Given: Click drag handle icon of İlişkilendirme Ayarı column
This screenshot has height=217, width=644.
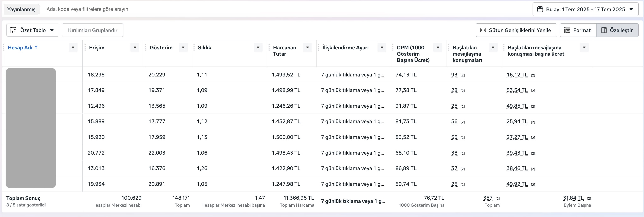Looking at the screenshot, I should click(319, 48).
